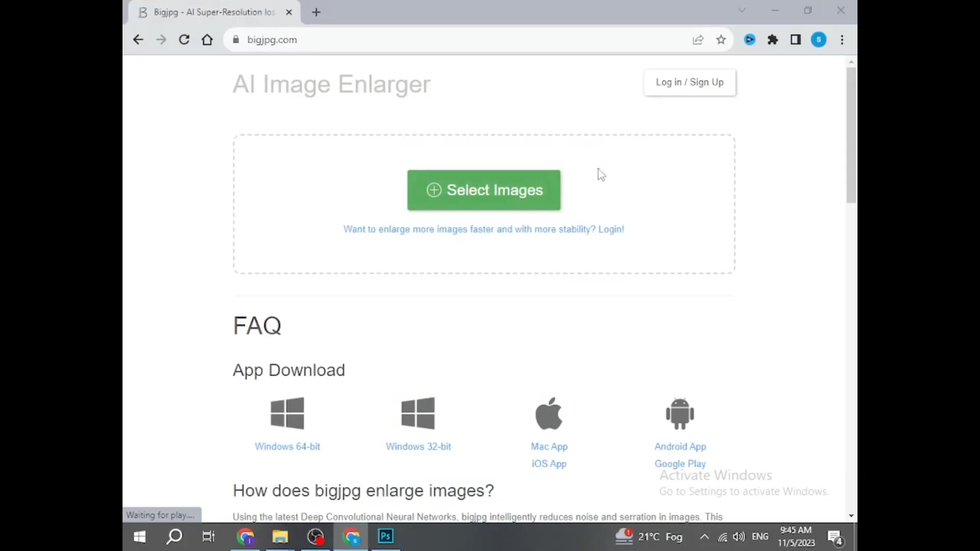Screen dimensions: 980x551
Task: Open the Log in / Sign Up button
Action: point(690,82)
